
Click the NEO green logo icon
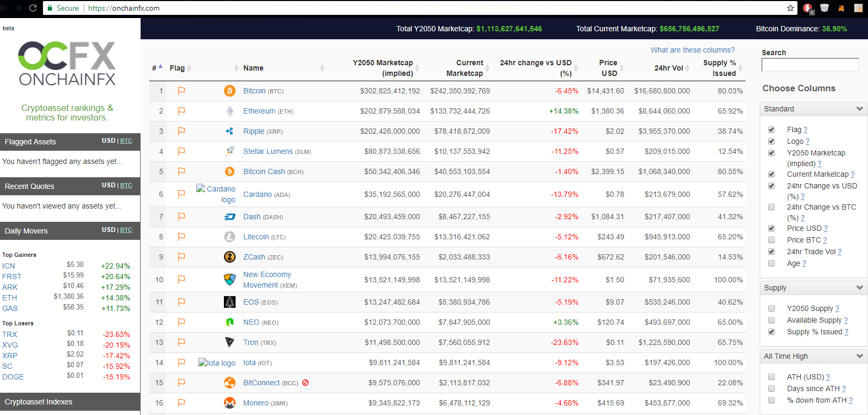coord(230,322)
